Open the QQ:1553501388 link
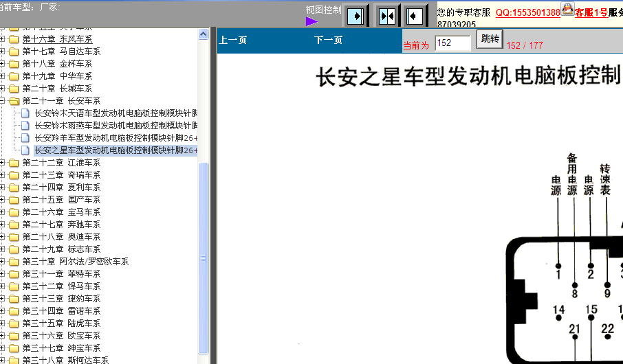The width and height of the screenshot is (623, 364). (x=527, y=12)
